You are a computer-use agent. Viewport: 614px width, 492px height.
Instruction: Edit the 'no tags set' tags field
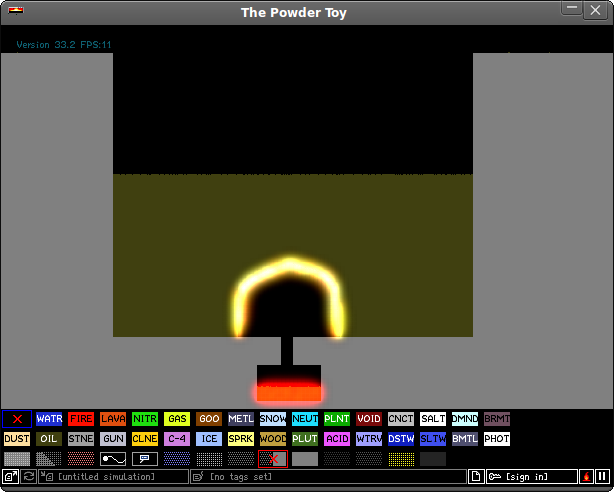coord(328,477)
